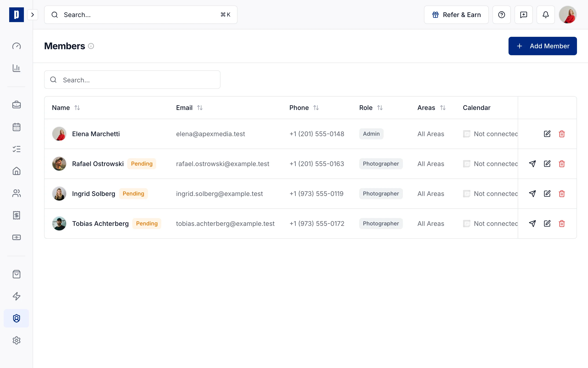The width and height of the screenshot is (588, 368).
Task: Delete Ingrid Solberg from members
Action: coord(562,194)
